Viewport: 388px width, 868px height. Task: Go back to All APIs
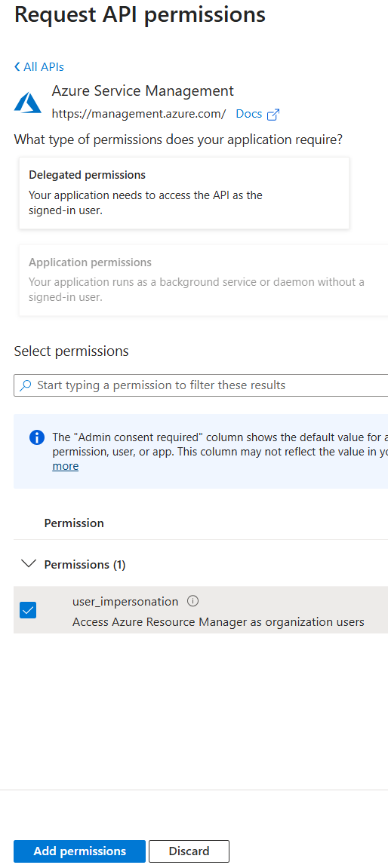(38, 67)
